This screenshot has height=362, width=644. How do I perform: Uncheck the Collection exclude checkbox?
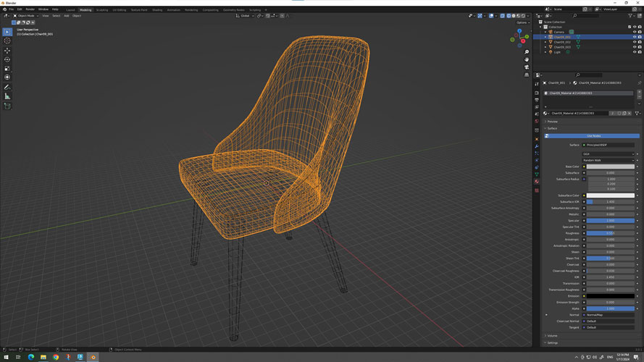pyautogui.click(x=628, y=27)
